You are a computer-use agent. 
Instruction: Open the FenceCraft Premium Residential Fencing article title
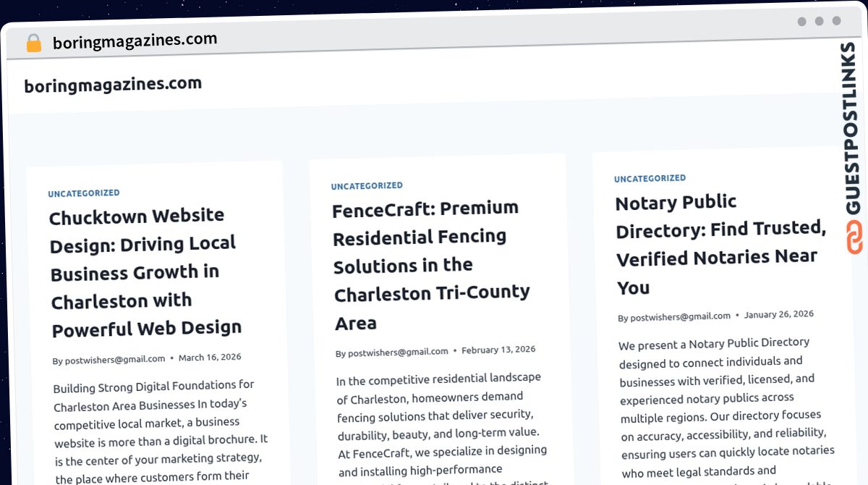pos(431,265)
